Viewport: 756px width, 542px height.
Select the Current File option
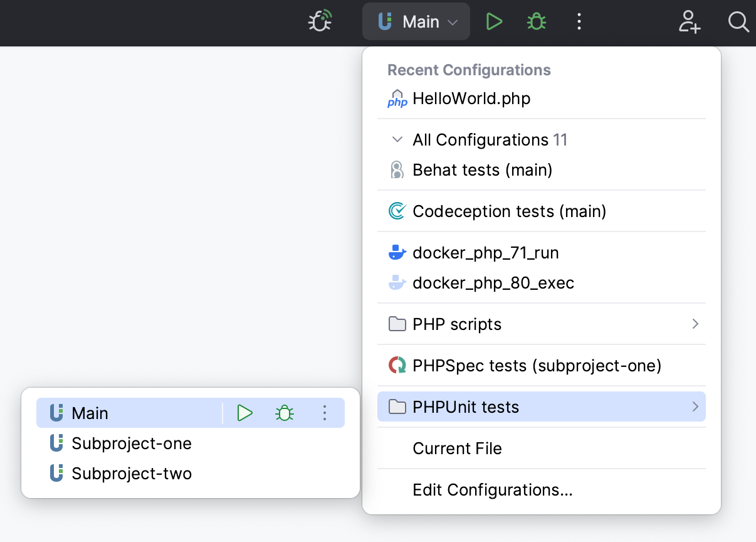point(457,449)
